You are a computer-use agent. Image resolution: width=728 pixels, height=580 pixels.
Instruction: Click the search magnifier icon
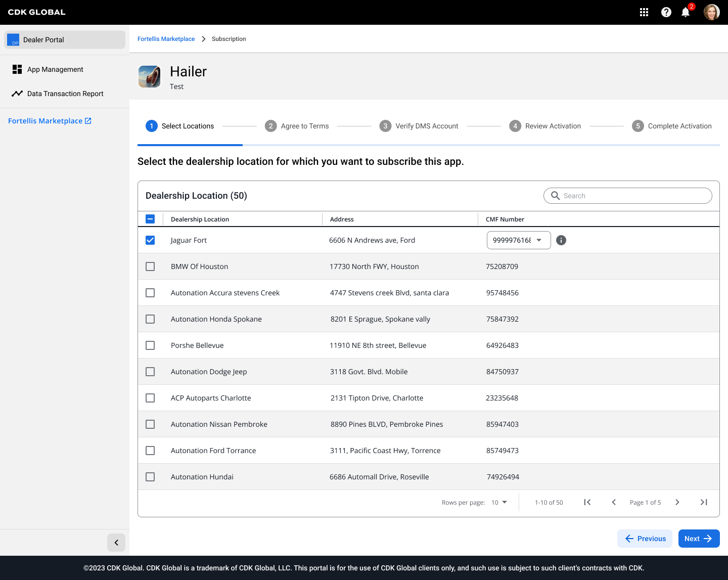point(555,196)
